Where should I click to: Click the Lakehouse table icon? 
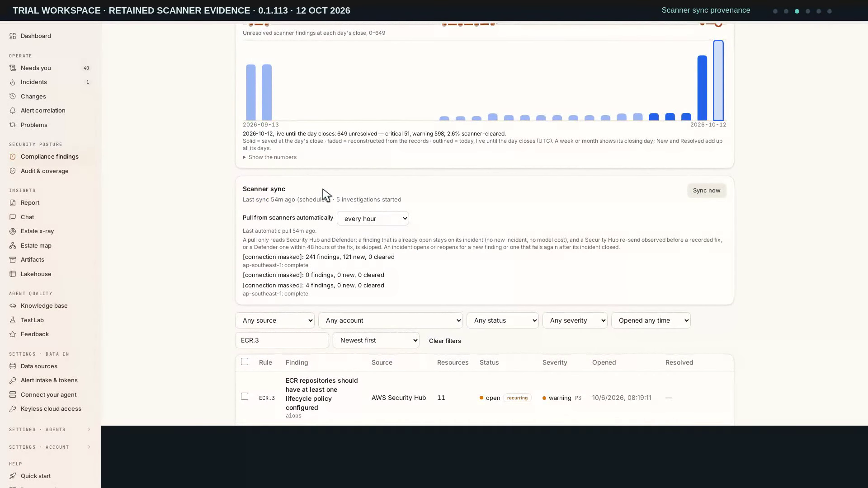pyautogui.click(x=13, y=274)
